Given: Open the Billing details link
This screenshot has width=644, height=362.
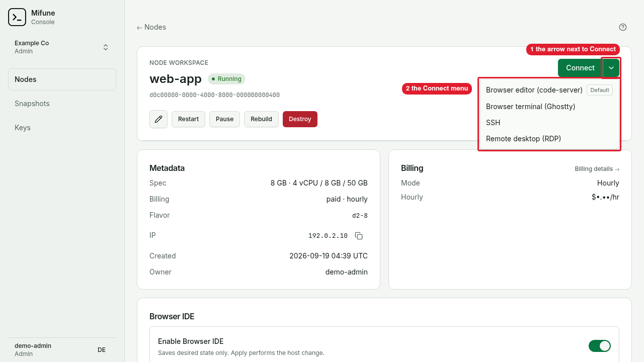Looking at the screenshot, I should (597, 169).
